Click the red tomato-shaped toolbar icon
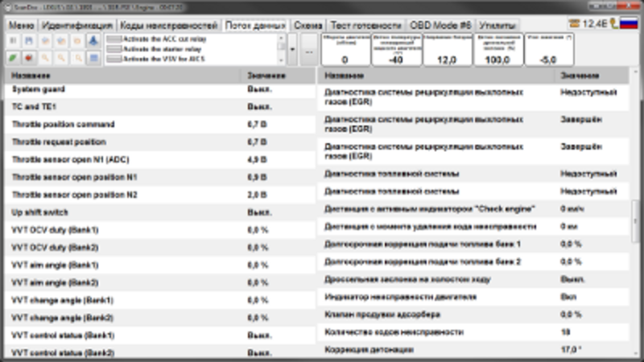Image resolution: width=644 pixels, height=362 pixels. tap(29, 58)
